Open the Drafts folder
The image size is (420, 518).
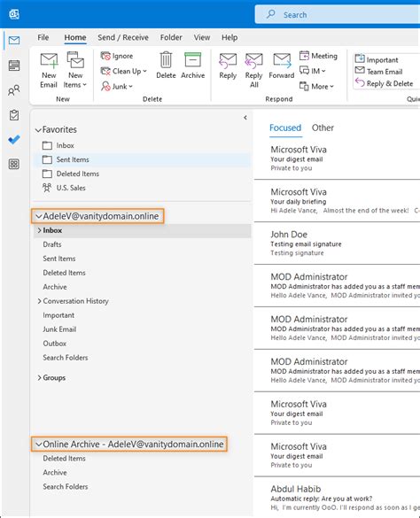tap(142, 244)
